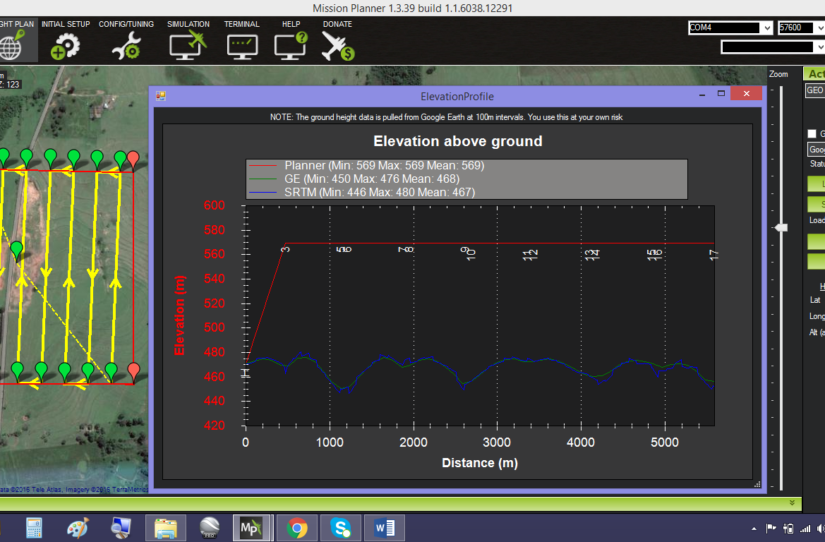The width and height of the screenshot is (825, 542).
Task: Open the Remote Desktop taskbar icon
Action: click(121, 528)
